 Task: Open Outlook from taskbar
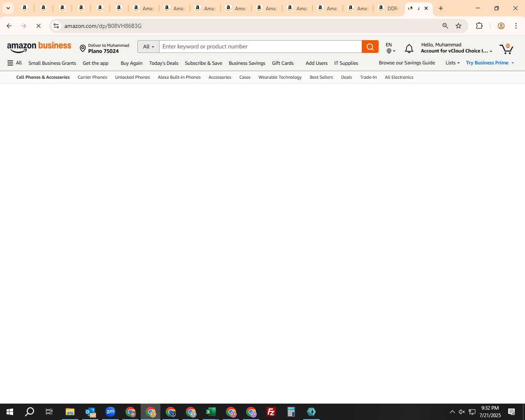pos(90,412)
